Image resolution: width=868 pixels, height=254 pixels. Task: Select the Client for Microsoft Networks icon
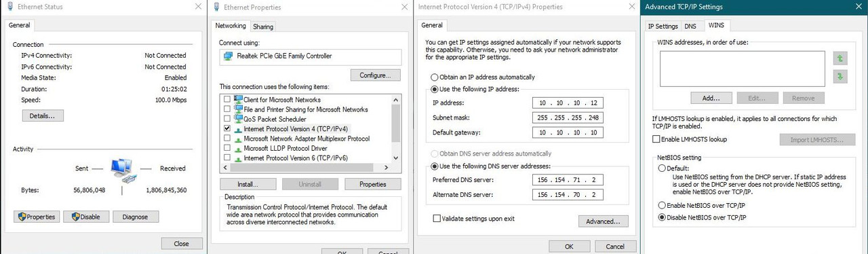tap(238, 99)
